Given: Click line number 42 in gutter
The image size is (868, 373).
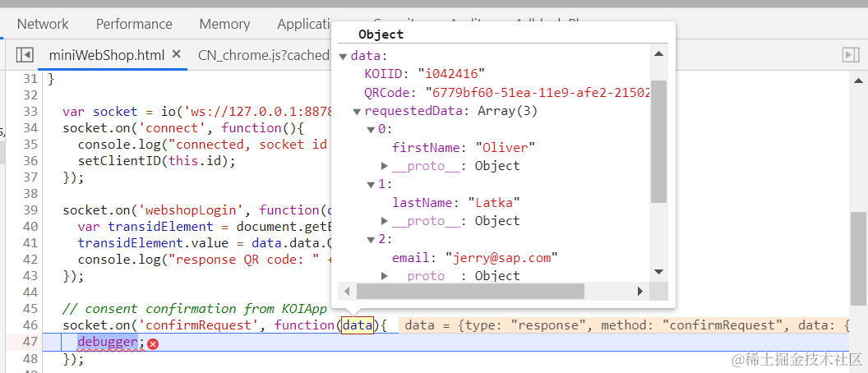Looking at the screenshot, I should pos(31,260).
